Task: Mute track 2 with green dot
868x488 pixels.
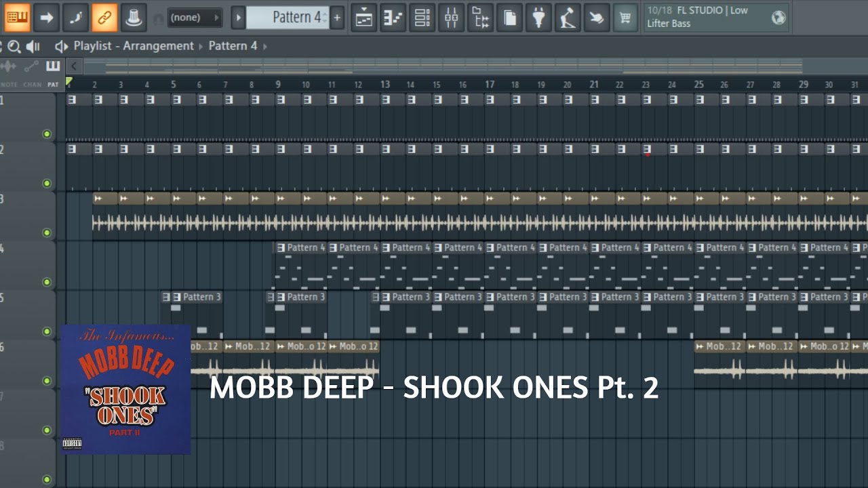Action: click(47, 183)
